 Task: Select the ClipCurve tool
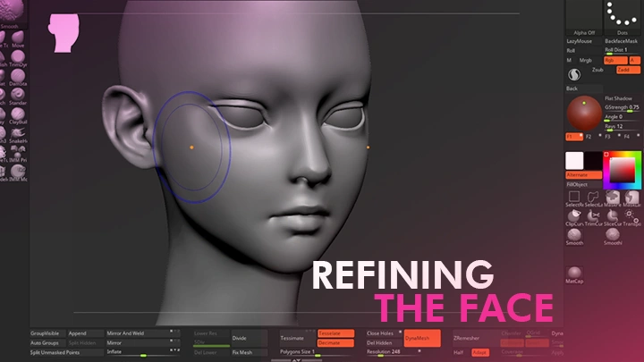[574, 218]
